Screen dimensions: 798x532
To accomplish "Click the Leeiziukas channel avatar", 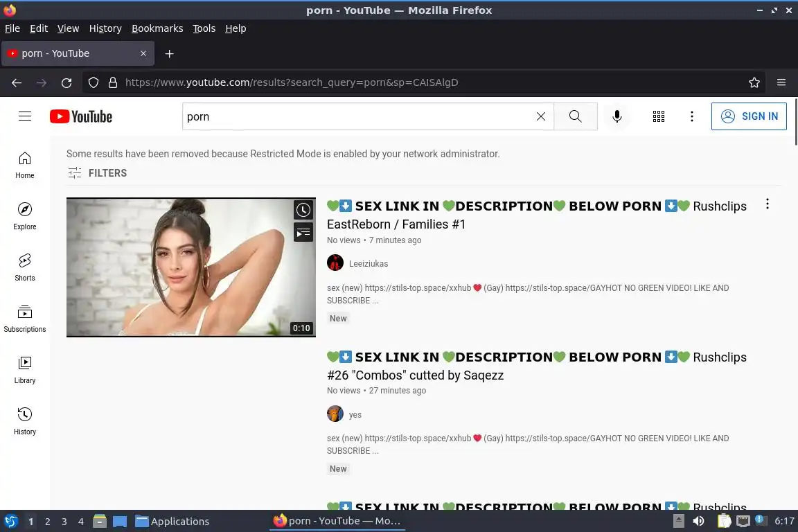I will (x=335, y=263).
